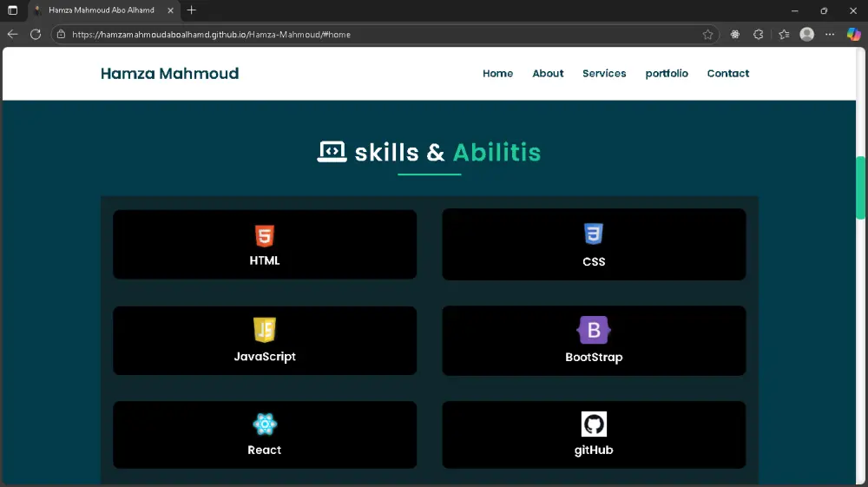Open tab actions menu icon
This screenshot has height=487, width=868.
click(x=12, y=10)
